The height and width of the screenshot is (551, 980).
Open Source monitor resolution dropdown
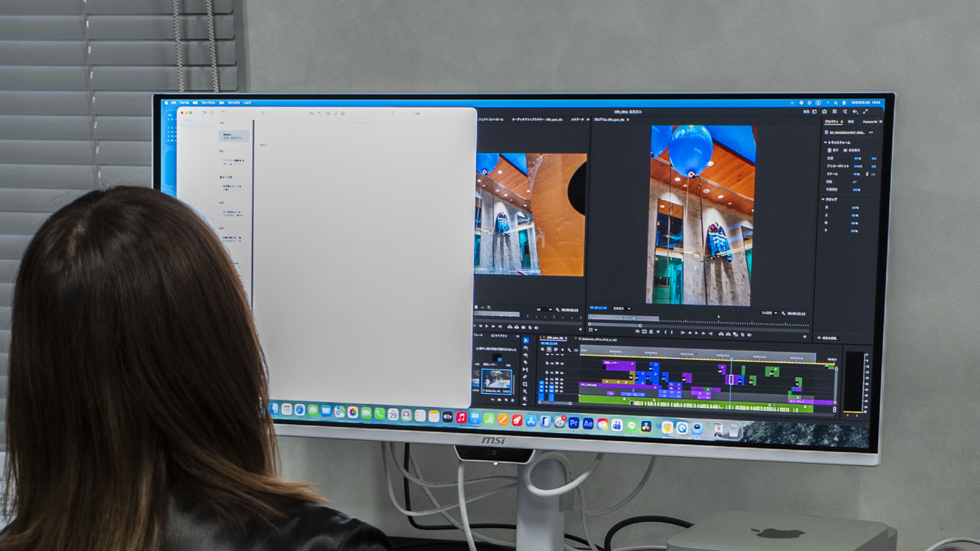click(x=544, y=309)
